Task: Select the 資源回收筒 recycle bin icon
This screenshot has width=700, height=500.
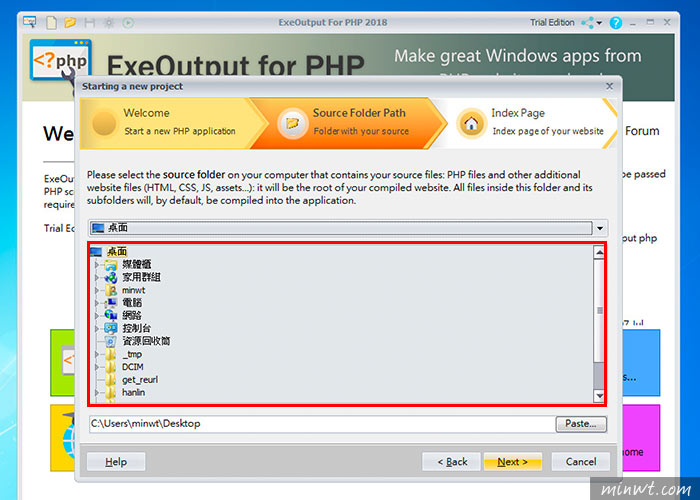Action: pos(111,342)
